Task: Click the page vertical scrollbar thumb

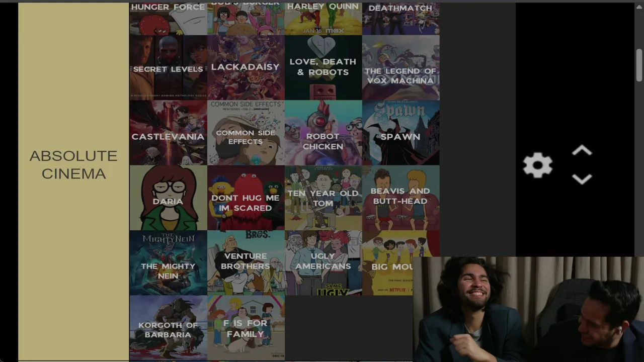Action: [x=639, y=65]
